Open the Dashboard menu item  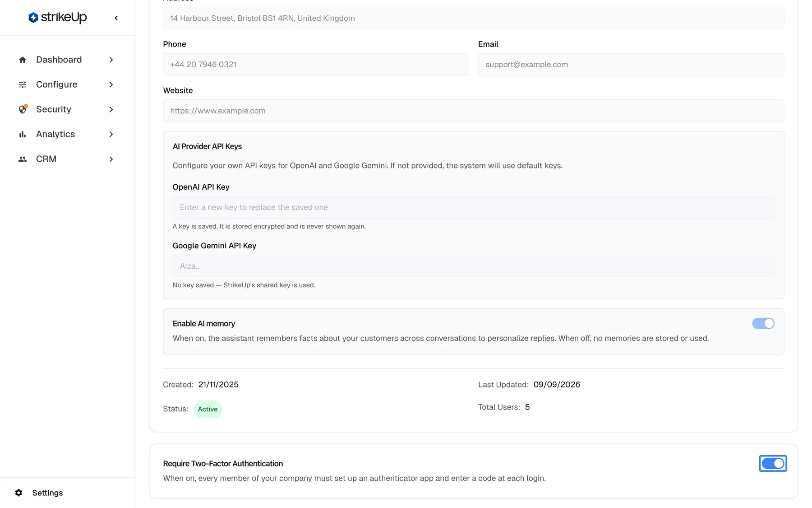[x=67, y=60]
